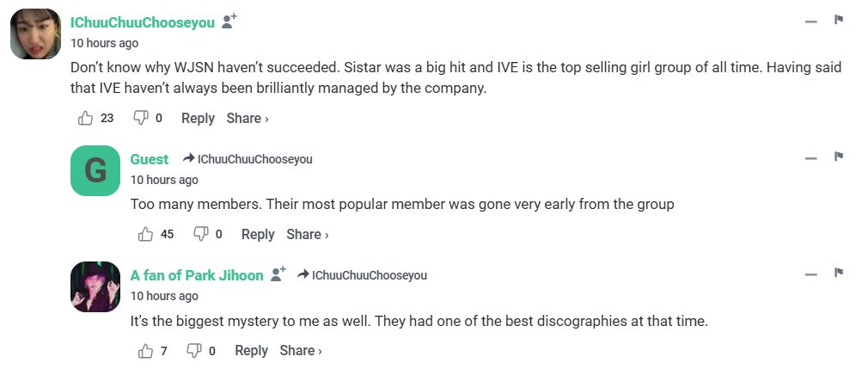Reply to the Guest comment
The image size is (868, 369).
(x=258, y=234)
